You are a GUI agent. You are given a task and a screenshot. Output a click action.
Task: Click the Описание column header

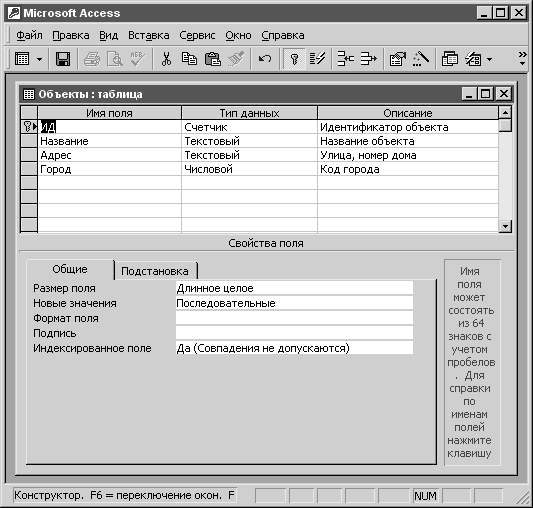click(x=408, y=113)
